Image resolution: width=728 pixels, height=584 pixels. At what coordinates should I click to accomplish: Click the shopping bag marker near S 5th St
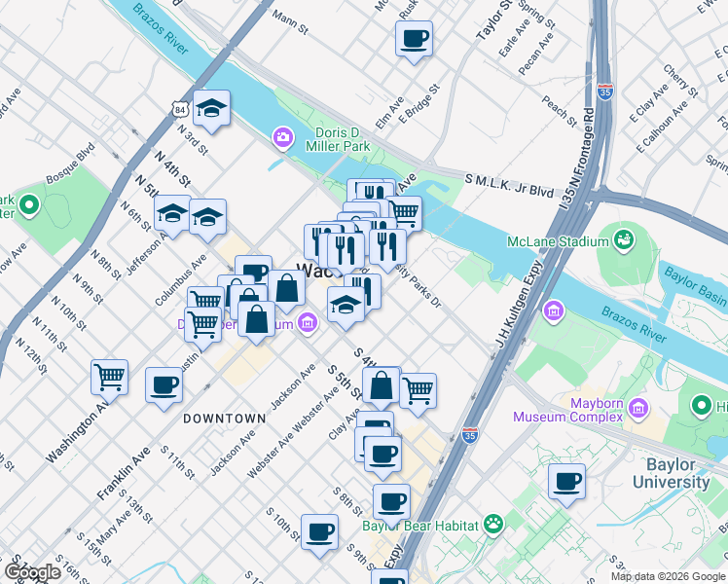[381, 385]
